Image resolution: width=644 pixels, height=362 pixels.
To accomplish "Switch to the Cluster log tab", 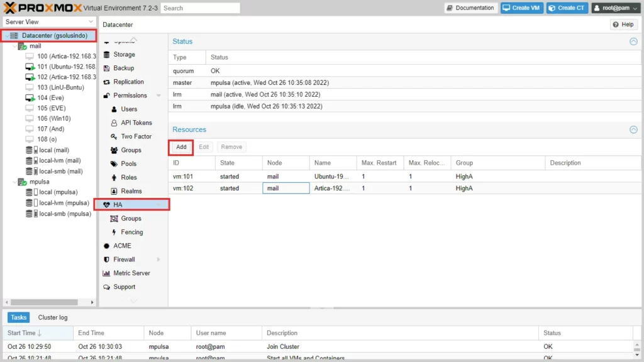I will click(x=53, y=317).
